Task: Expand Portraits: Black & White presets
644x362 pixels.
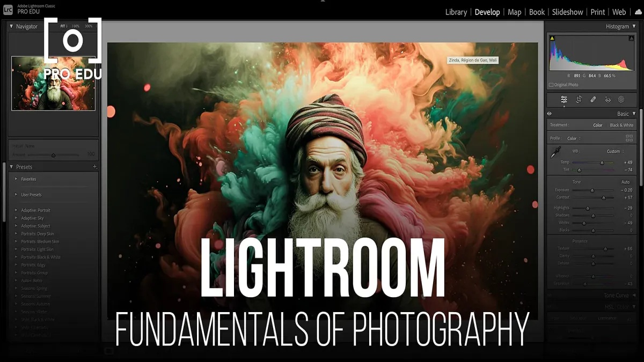Action: (16, 257)
